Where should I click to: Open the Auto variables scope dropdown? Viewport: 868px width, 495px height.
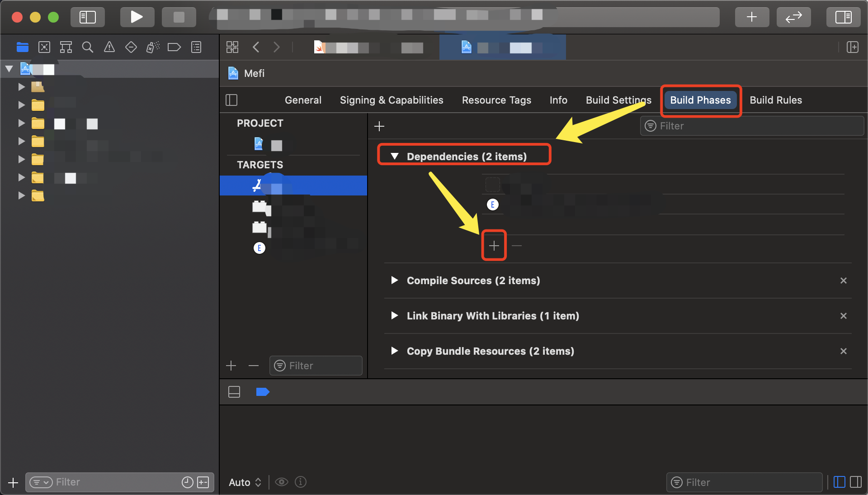click(245, 482)
